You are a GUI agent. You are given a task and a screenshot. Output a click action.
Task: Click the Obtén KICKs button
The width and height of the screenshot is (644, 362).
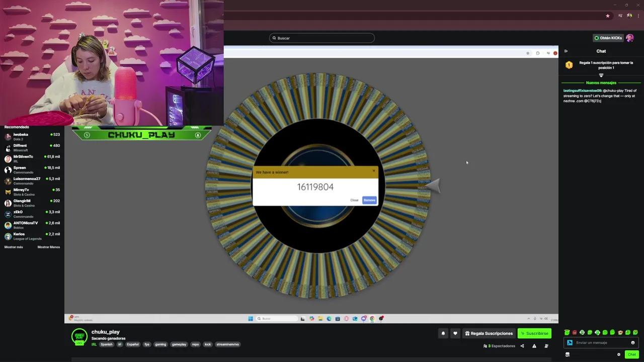tap(608, 38)
